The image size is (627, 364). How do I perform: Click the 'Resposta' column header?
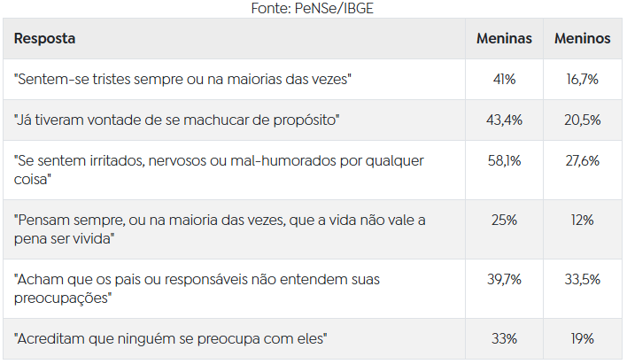pos(44,39)
